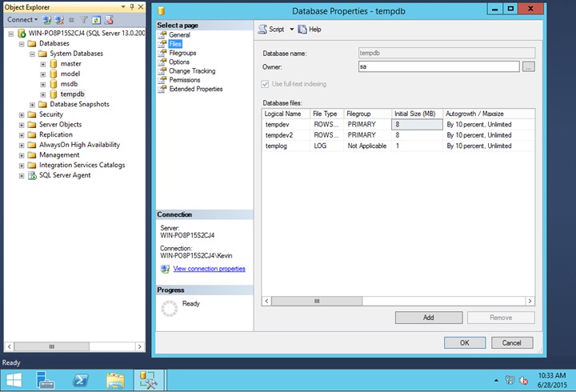576x392 pixels.
Task: Expand the msdb database node
Action: point(43,84)
